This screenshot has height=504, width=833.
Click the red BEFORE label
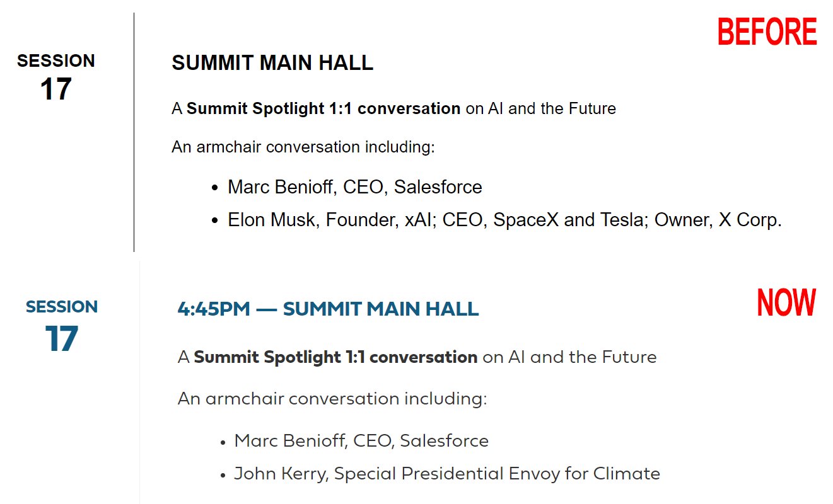[767, 32]
